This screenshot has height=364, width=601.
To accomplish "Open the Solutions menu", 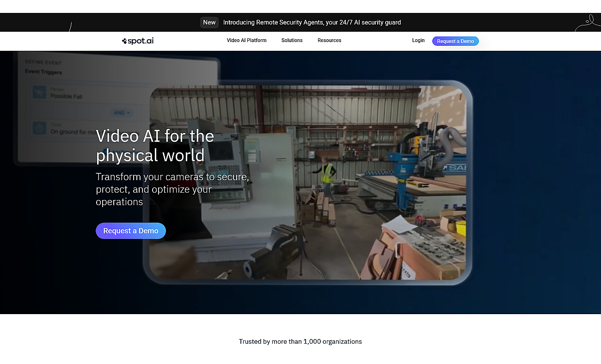I will pos(292,40).
